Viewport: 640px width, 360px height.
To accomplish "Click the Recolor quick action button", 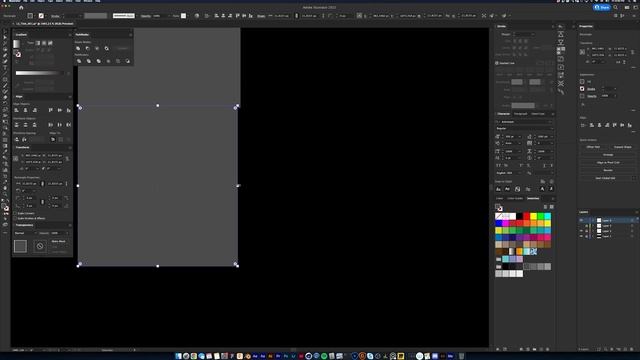I will point(608,170).
